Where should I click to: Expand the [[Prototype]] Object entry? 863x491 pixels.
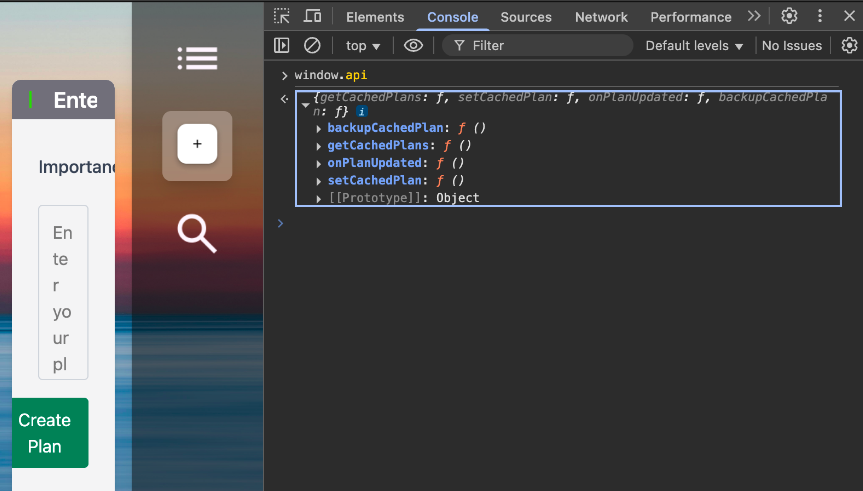coord(319,198)
